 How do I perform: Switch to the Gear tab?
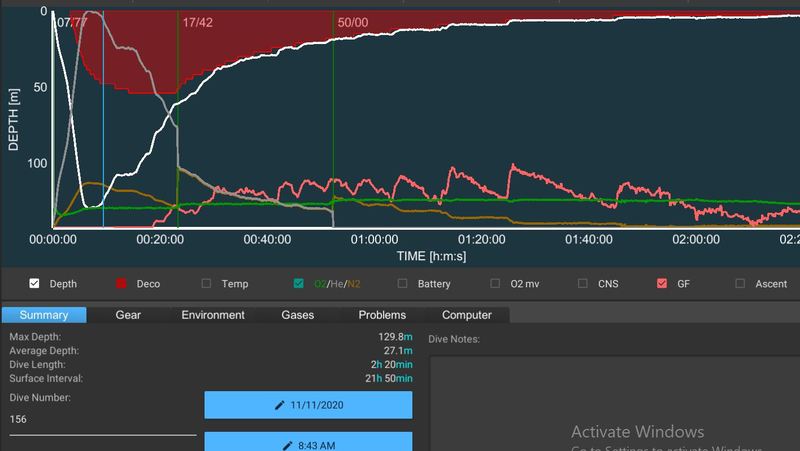pyautogui.click(x=127, y=315)
